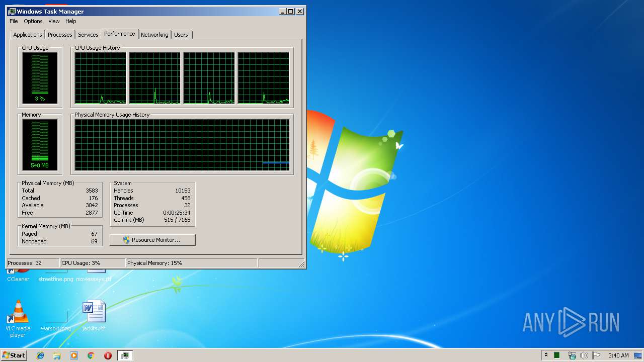This screenshot has width=644, height=362.
Task: Open Windows Explorer from the taskbar
Action: click(x=57, y=355)
